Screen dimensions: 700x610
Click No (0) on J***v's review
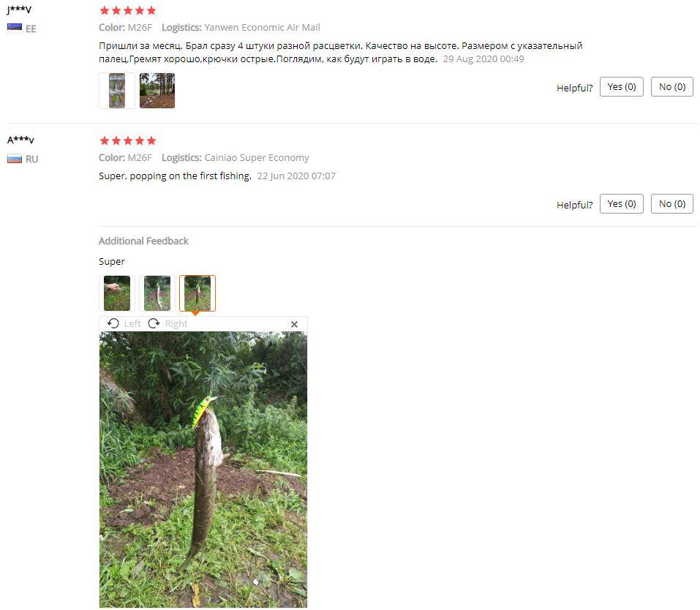click(672, 86)
